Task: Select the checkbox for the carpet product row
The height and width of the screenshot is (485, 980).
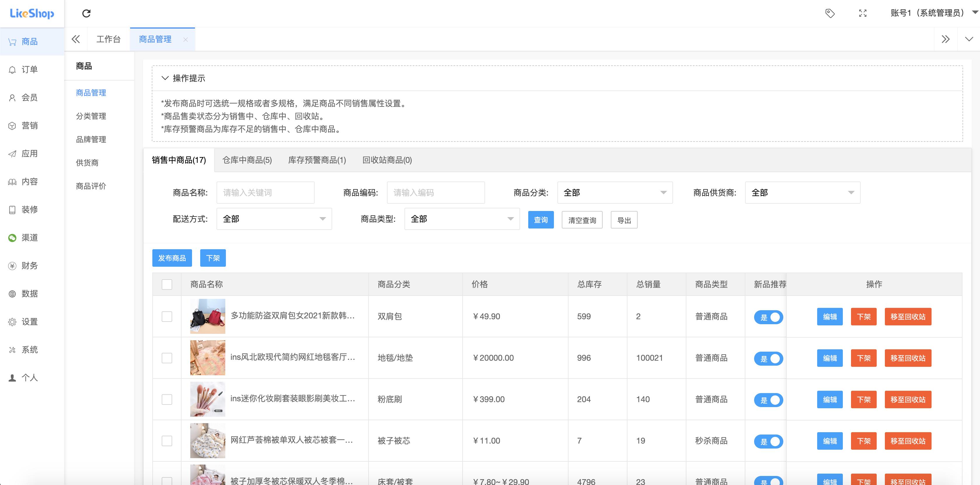Action: (x=167, y=357)
